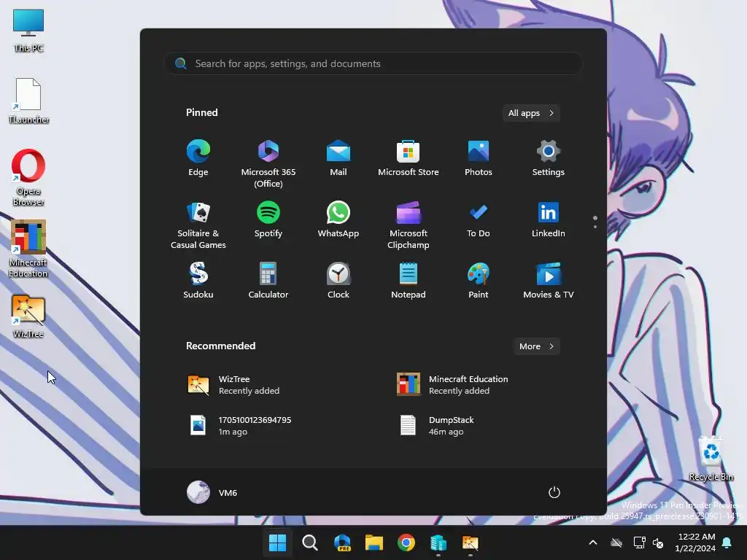Open the Paint app

479,281
